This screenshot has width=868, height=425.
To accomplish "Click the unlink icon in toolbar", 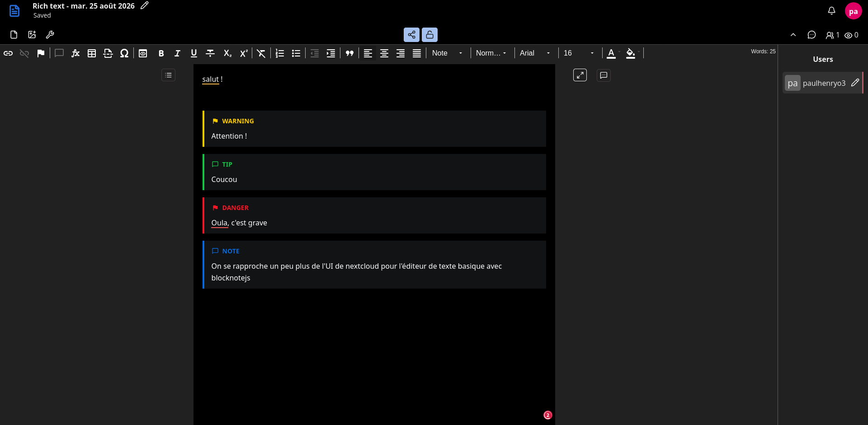I will click(24, 53).
